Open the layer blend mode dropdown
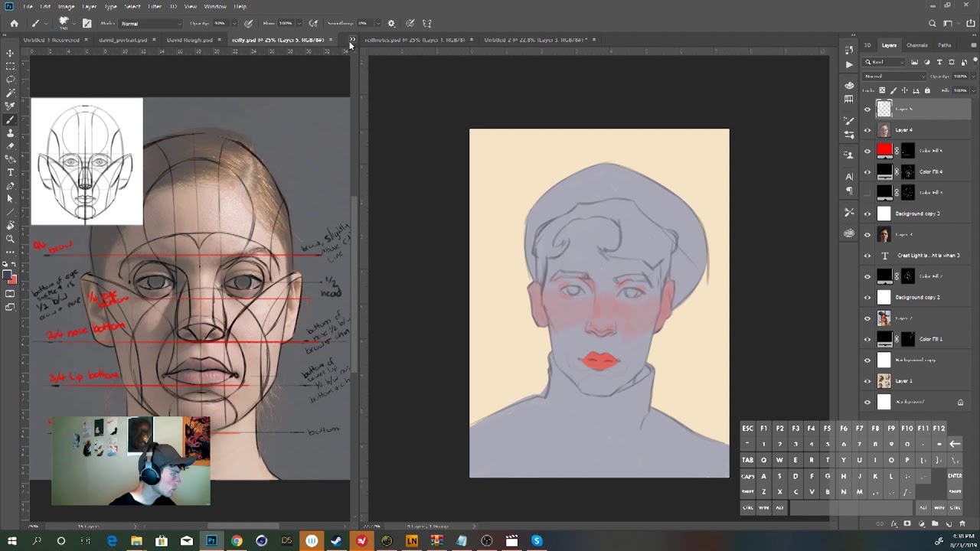Image resolution: width=980 pixels, height=551 pixels. point(894,77)
